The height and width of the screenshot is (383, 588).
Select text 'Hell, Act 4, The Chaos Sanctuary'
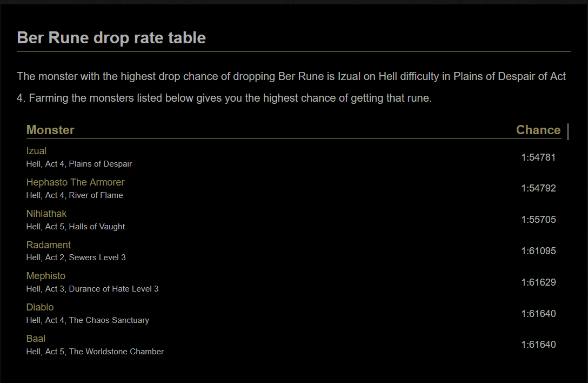pyautogui.click(x=88, y=320)
